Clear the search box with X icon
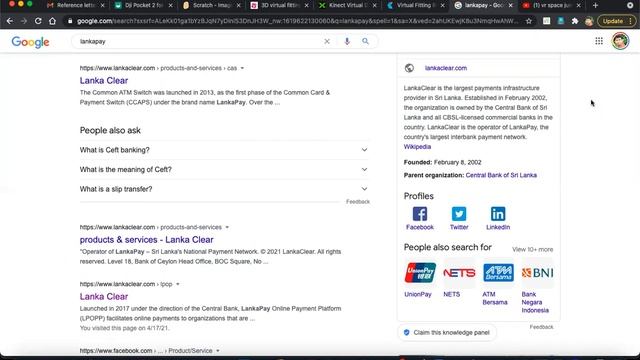Viewport: 640px width, 360px height. (x=327, y=41)
